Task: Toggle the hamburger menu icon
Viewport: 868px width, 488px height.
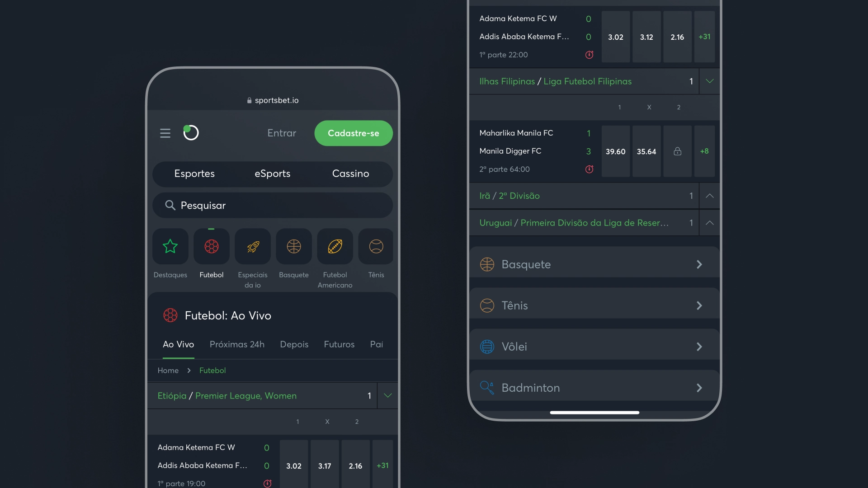Action: (x=165, y=132)
